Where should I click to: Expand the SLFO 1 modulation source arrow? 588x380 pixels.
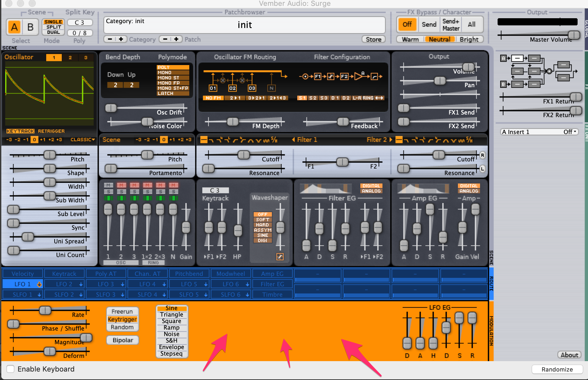pyautogui.click(x=39, y=295)
